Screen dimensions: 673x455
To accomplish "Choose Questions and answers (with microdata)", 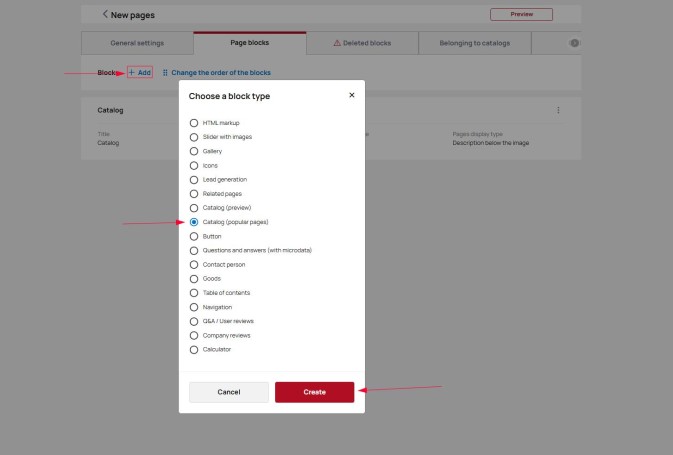I will (194, 250).
